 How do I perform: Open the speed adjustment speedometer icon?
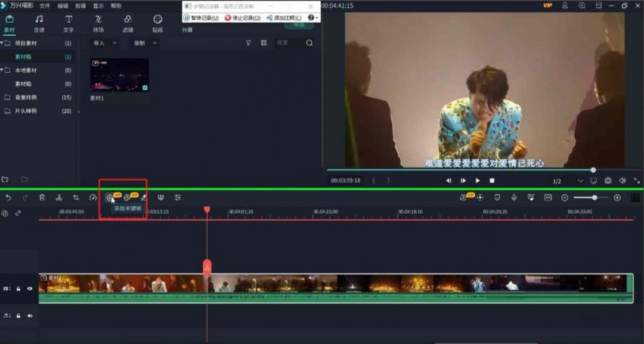(x=93, y=197)
